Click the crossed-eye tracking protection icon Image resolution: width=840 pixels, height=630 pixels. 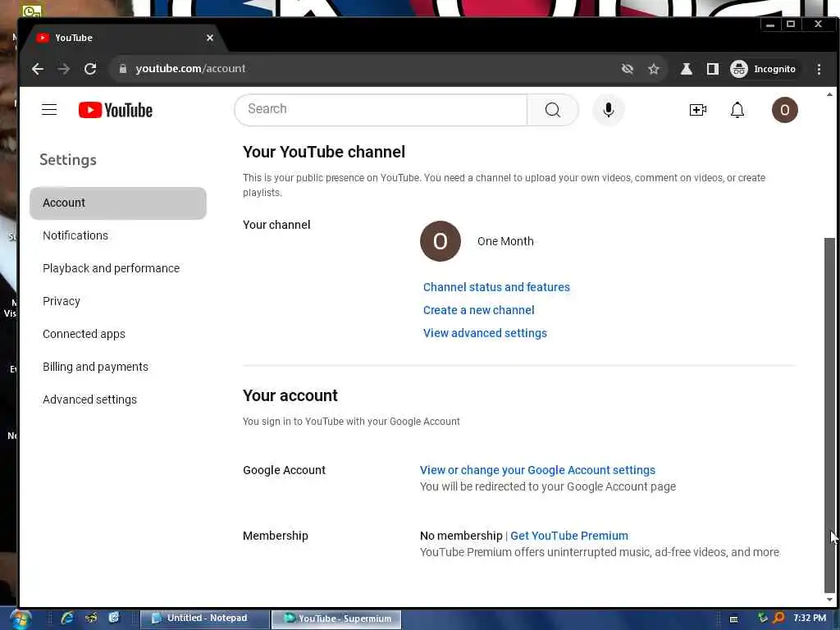[x=628, y=69]
